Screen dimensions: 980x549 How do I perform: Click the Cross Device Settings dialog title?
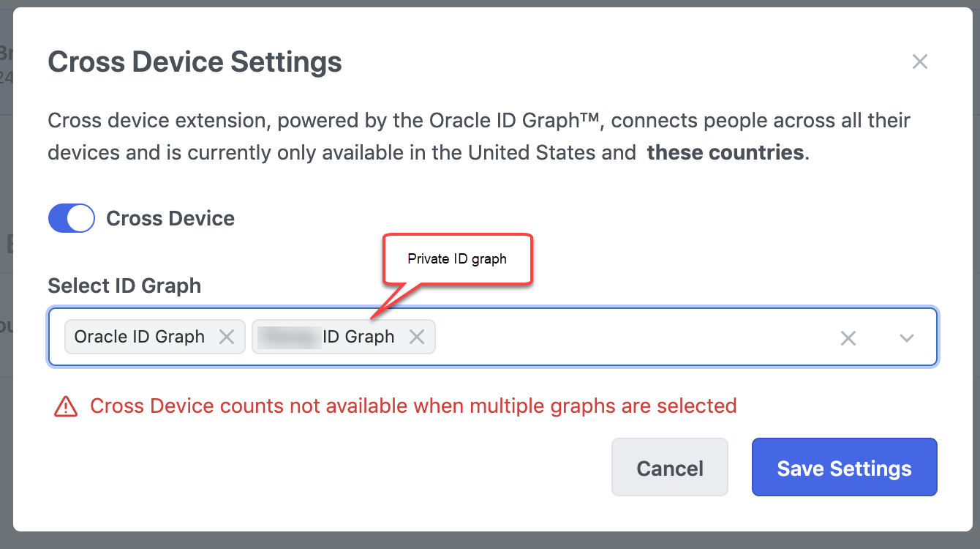(195, 62)
